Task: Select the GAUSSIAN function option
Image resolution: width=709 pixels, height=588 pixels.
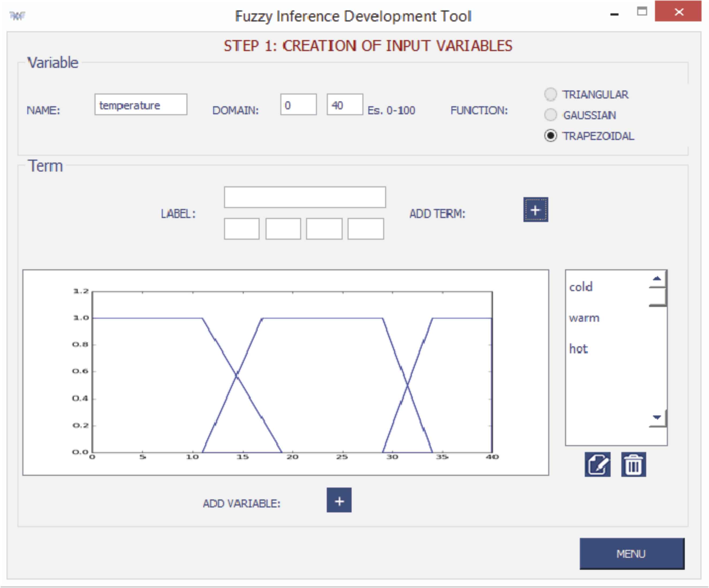Action: pos(550,115)
